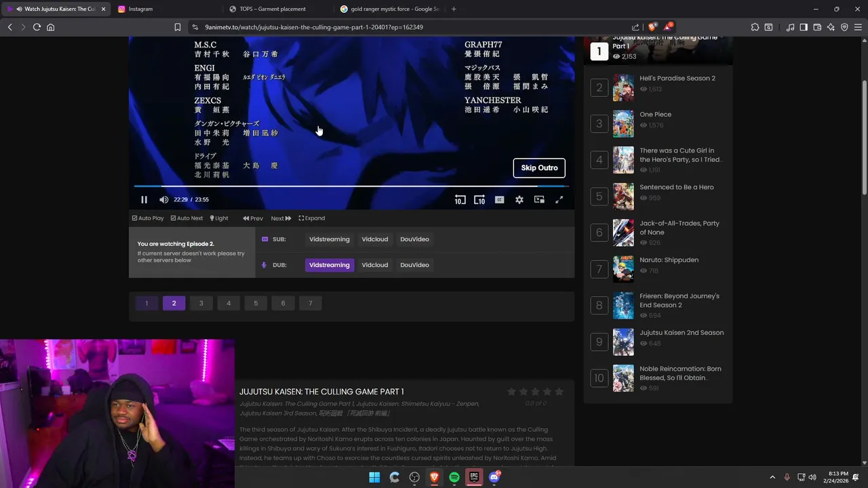The width and height of the screenshot is (868, 488).
Task: Share this page via share icon
Action: [x=635, y=27]
